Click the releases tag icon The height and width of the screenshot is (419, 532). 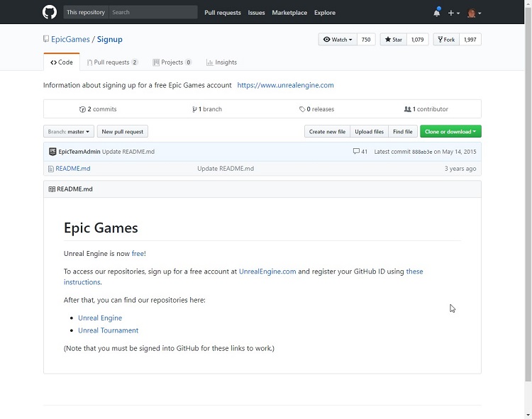[302, 110]
